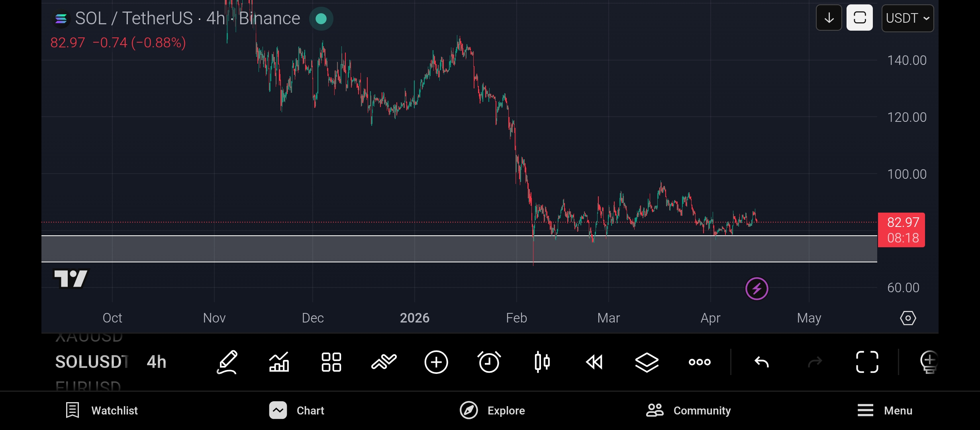
Task: Create an alert with the clock icon
Action: [489, 362]
